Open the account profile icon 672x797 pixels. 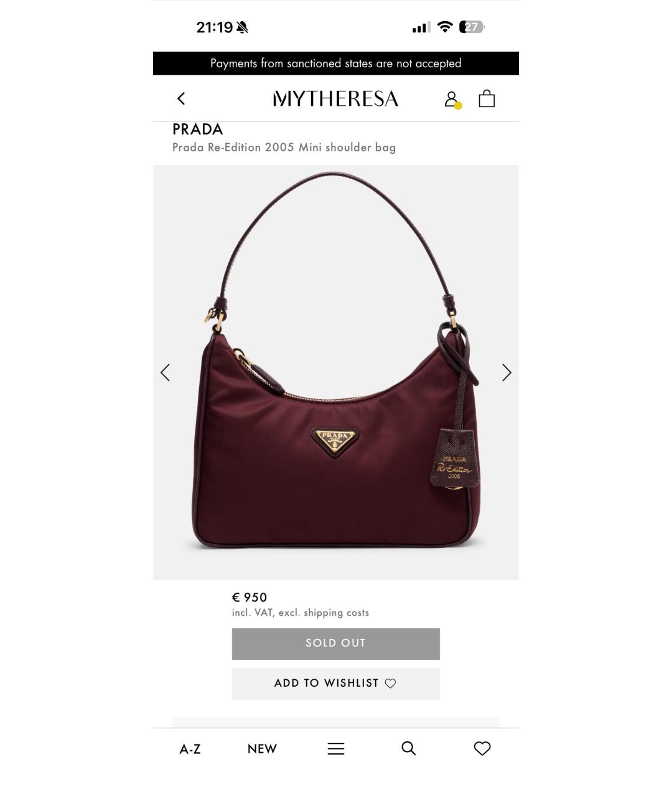pos(452,99)
